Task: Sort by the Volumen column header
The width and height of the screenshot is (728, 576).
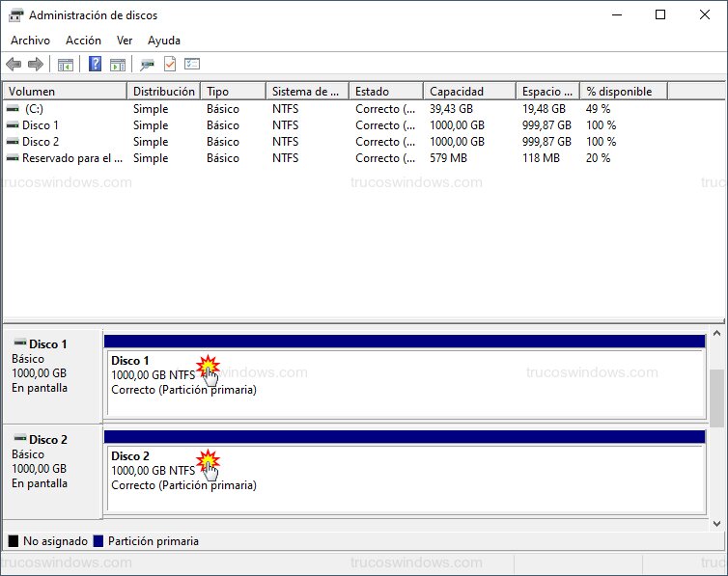Action: [x=64, y=92]
